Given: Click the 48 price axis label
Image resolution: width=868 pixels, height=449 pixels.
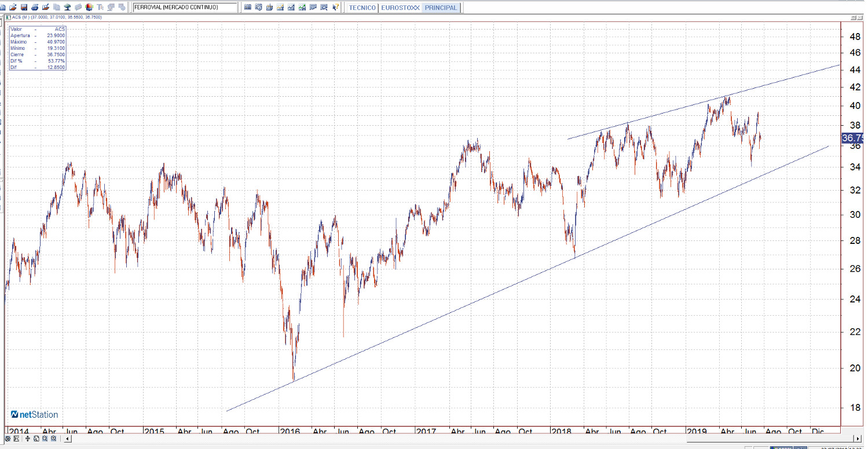Looking at the screenshot, I should click(854, 37).
